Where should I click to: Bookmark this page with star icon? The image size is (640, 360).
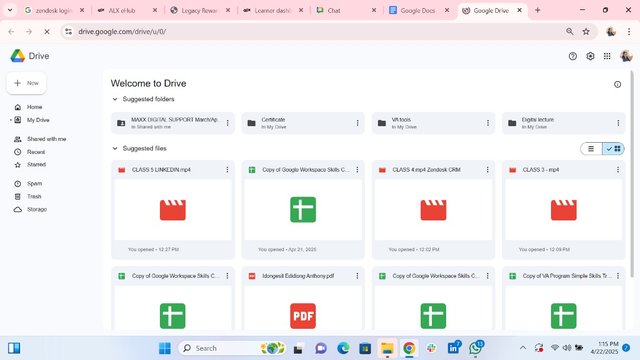(586, 31)
